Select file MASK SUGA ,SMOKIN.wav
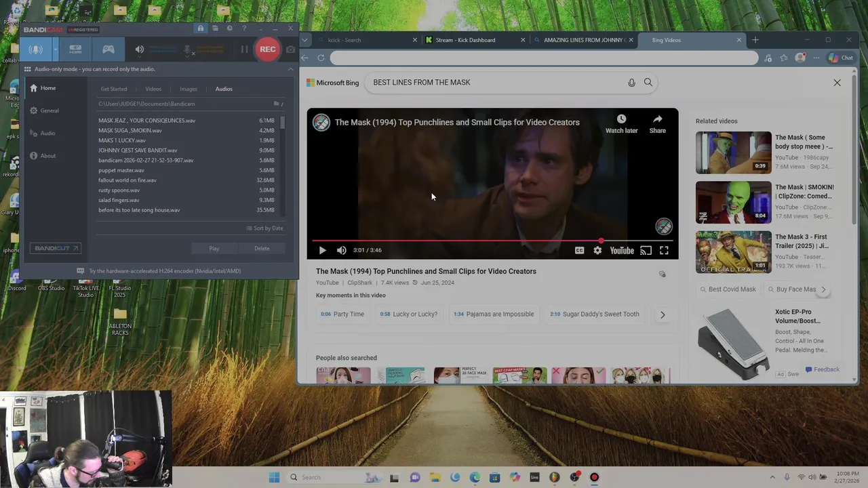 130,130
